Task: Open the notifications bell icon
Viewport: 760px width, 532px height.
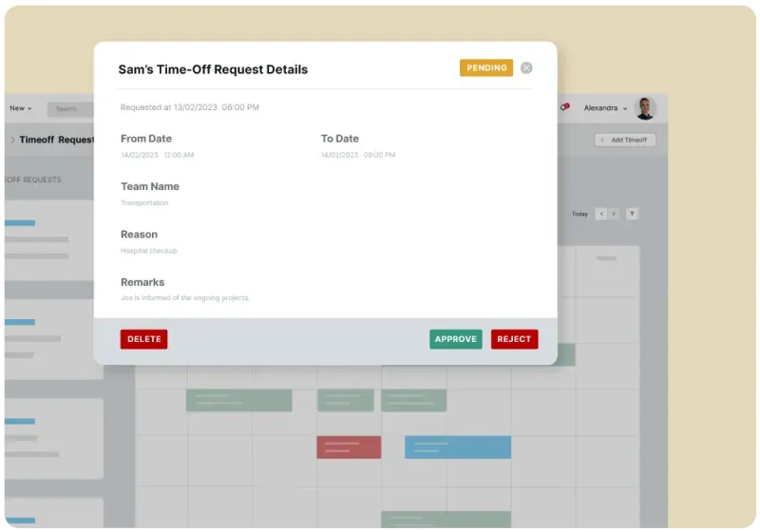Action: [564, 107]
